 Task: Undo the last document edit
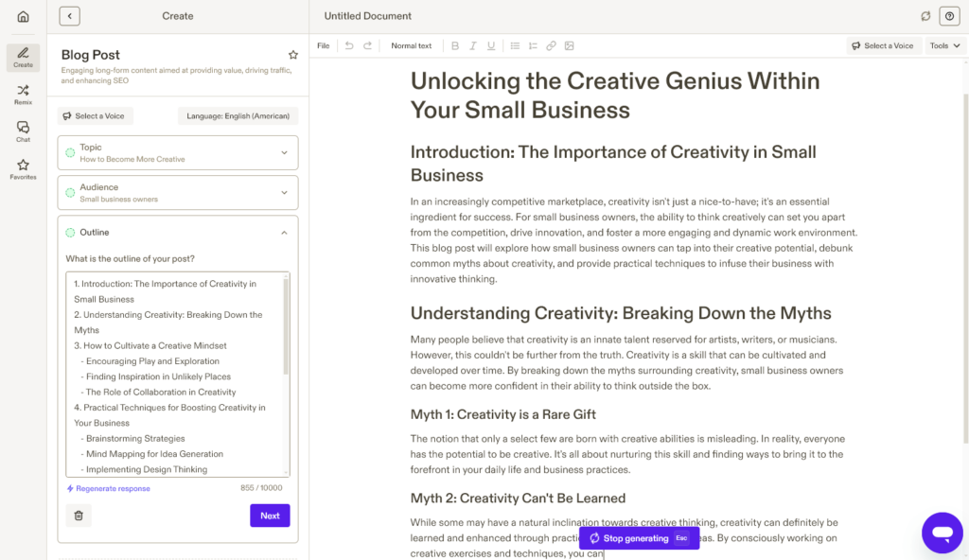point(350,44)
